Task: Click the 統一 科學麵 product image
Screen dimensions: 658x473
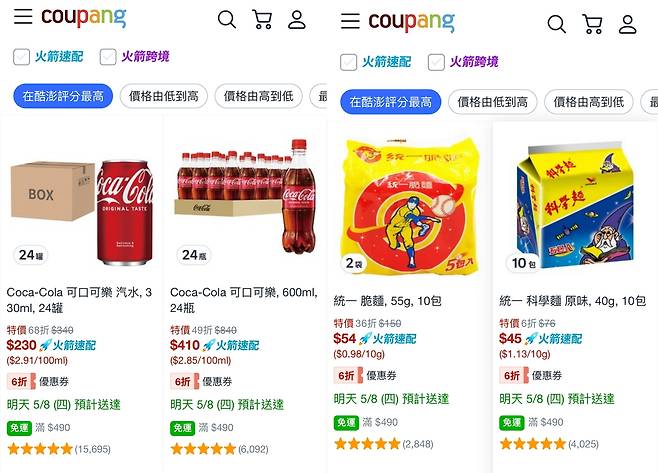Action: pos(575,206)
